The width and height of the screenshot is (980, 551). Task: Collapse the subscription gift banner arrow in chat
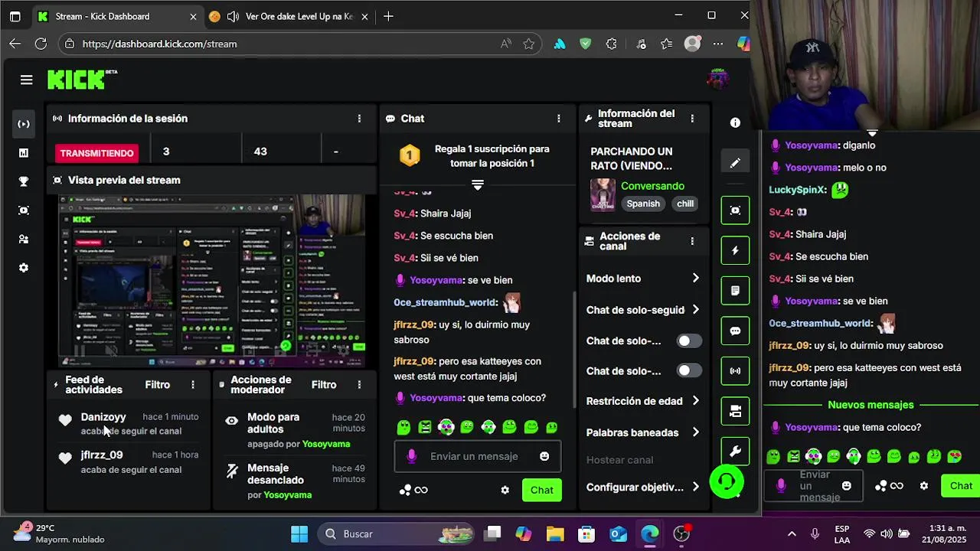(478, 185)
